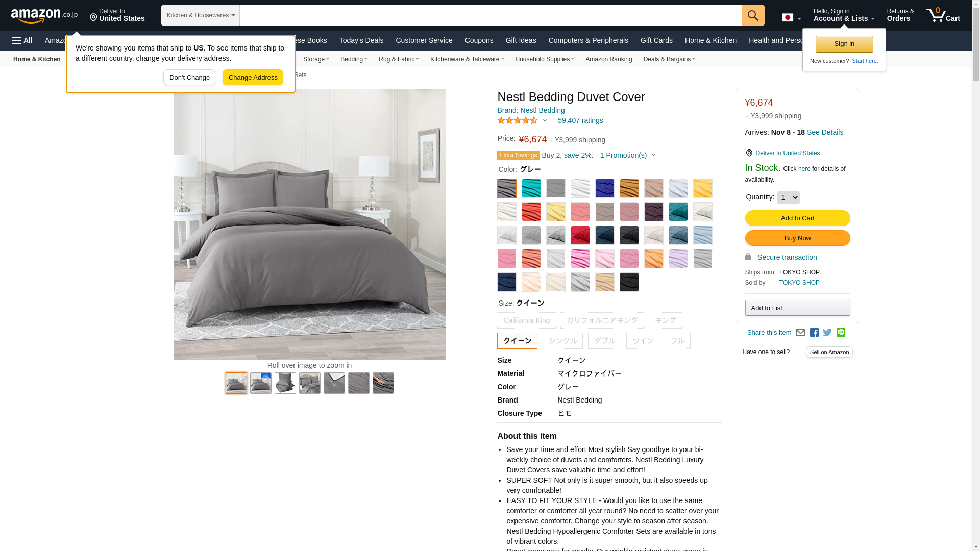Share item via Facebook icon
980x551 pixels.
pos(814,333)
